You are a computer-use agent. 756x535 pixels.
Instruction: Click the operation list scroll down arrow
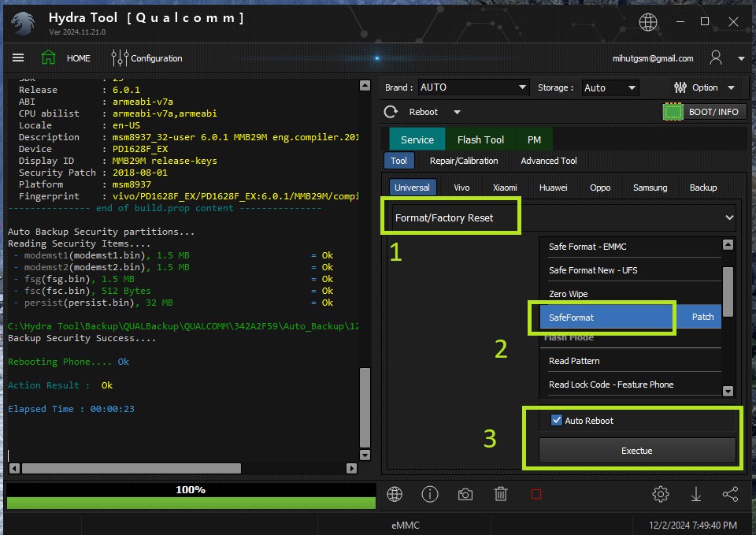[728, 391]
